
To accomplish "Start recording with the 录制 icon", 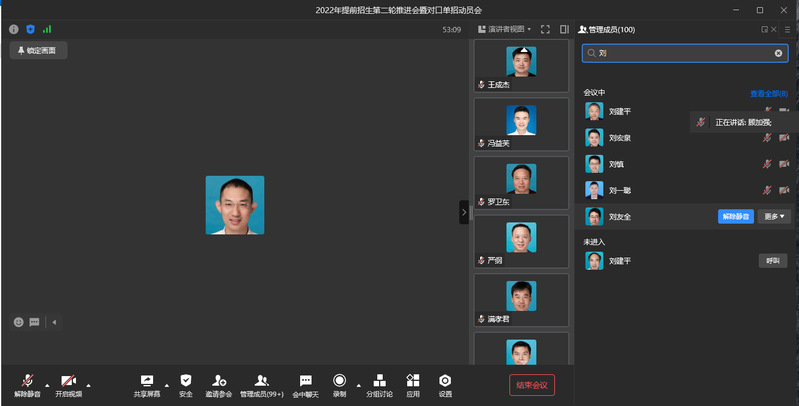I will [x=339, y=381].
